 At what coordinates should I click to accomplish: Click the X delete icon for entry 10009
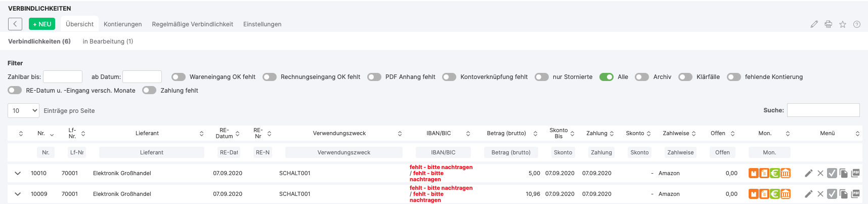[820, 194]
